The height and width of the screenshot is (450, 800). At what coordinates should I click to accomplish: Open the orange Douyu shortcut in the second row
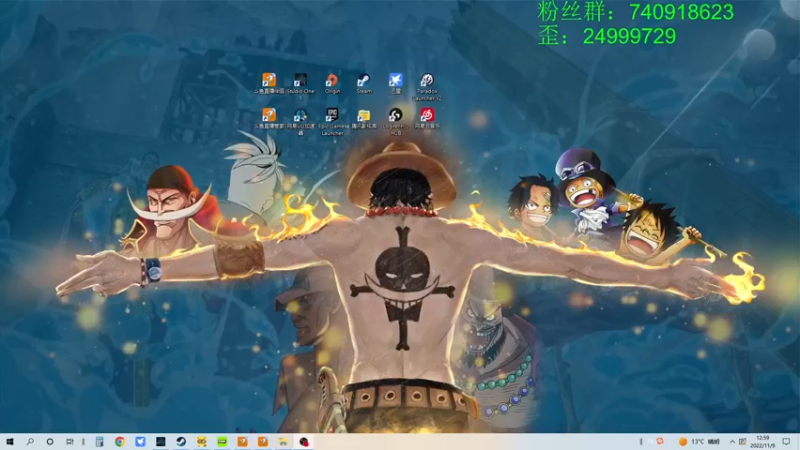tap(269, 118)
